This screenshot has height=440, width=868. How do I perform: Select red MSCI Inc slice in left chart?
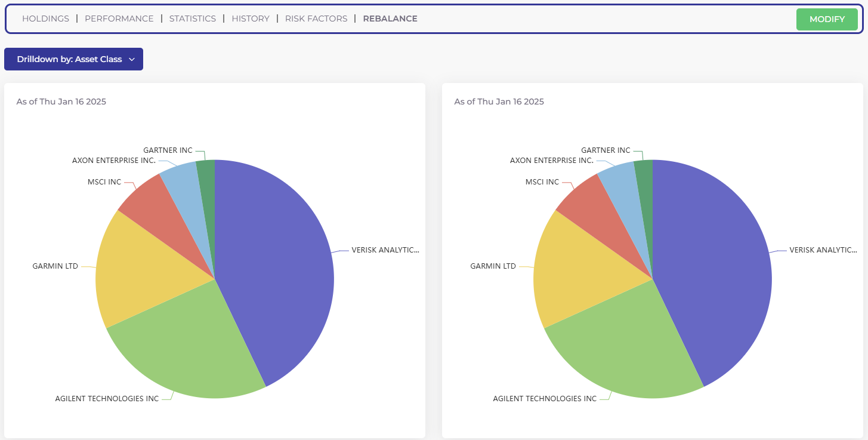[x=158, y=206]
